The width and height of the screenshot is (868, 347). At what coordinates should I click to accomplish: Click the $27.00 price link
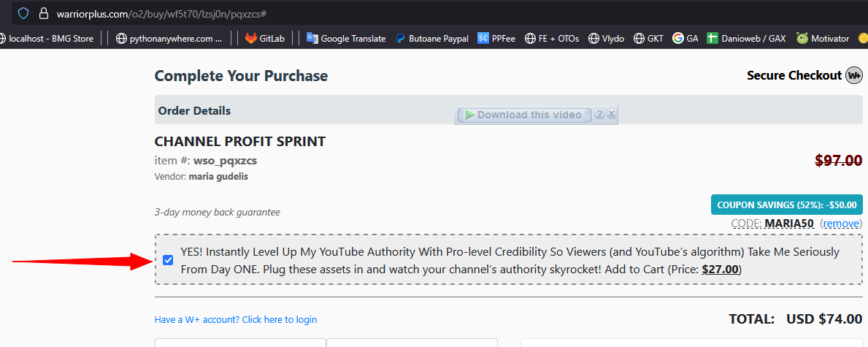click(x=721, y=270)
